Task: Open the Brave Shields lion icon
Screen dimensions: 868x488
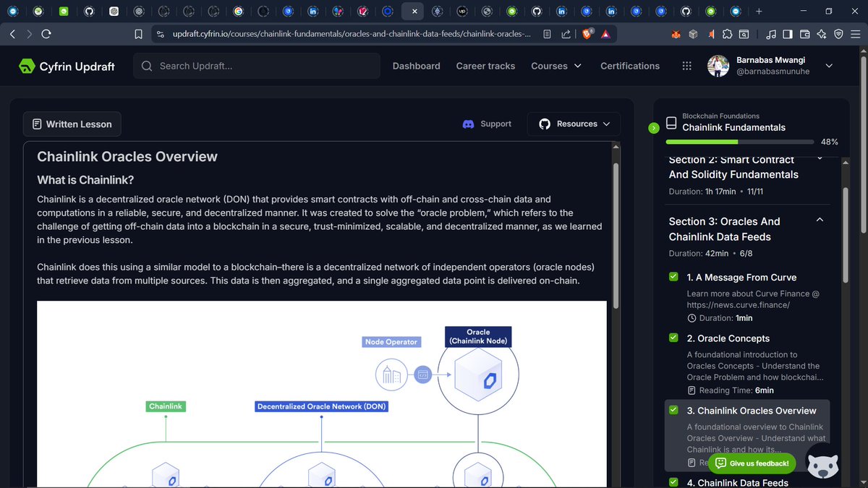Action: tap(587, 34)
